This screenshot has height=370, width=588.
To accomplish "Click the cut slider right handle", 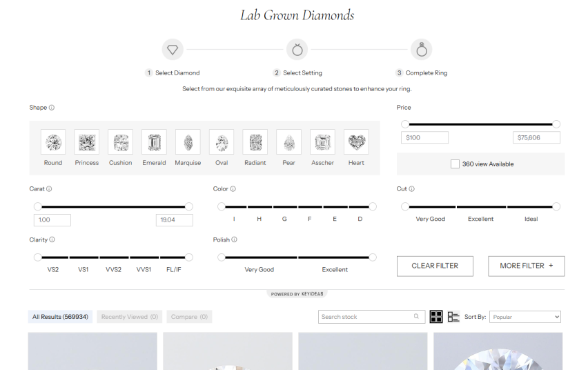I will coord(556,206).
